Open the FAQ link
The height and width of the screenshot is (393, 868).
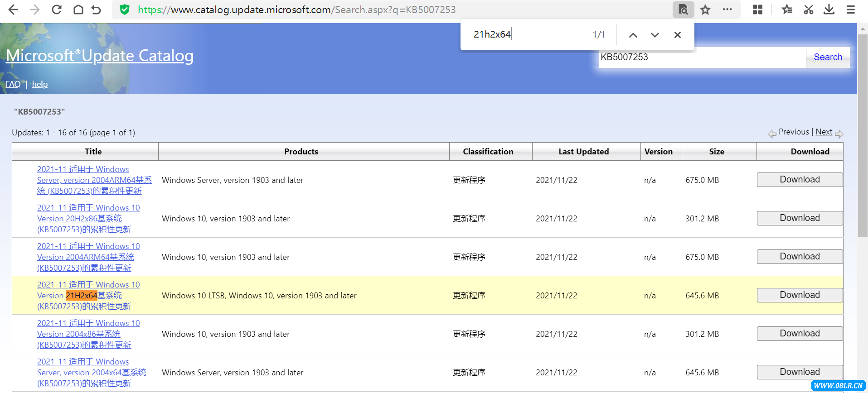(x=13, y=84)
